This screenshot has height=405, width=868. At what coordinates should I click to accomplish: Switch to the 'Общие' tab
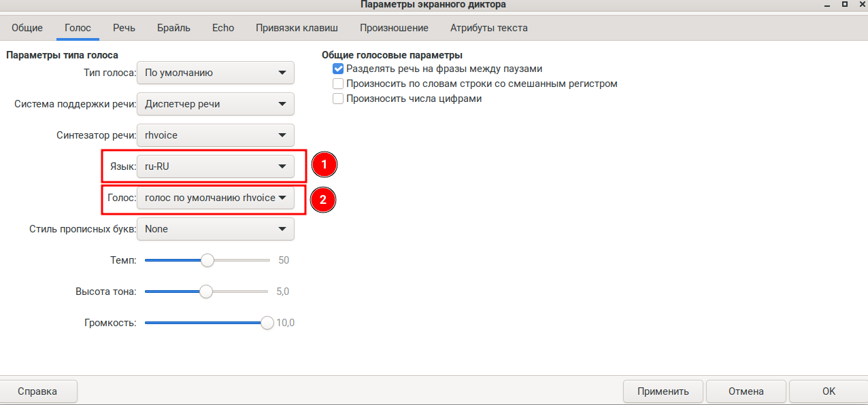pos(27,28)
